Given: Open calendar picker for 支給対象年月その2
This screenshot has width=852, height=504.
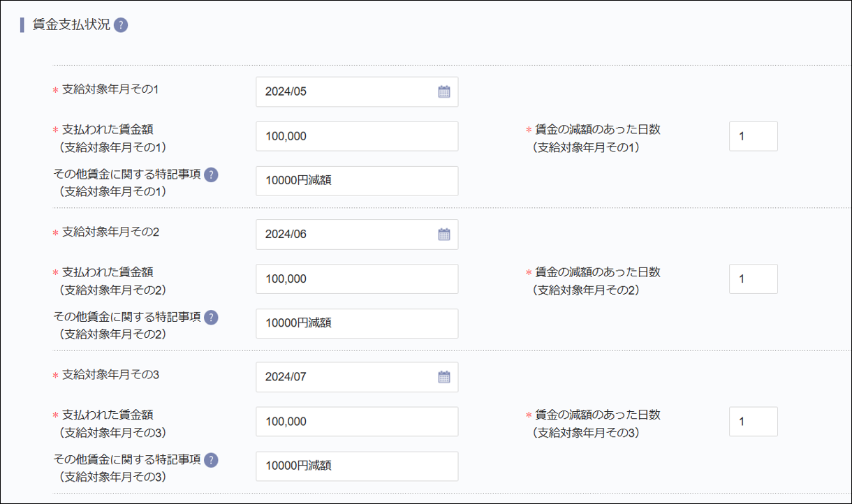Looking at the screenshot, I should point(444,234).
